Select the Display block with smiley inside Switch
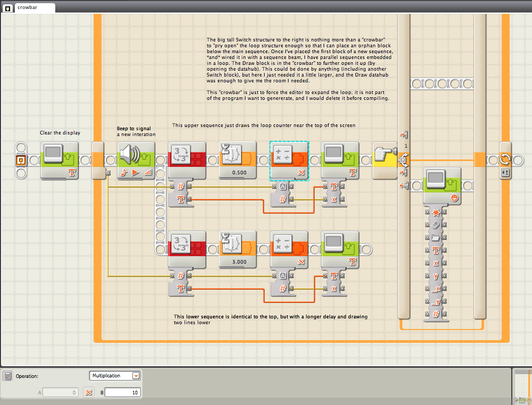The height and width of the screenshot is (405, 532). [442, 185]
